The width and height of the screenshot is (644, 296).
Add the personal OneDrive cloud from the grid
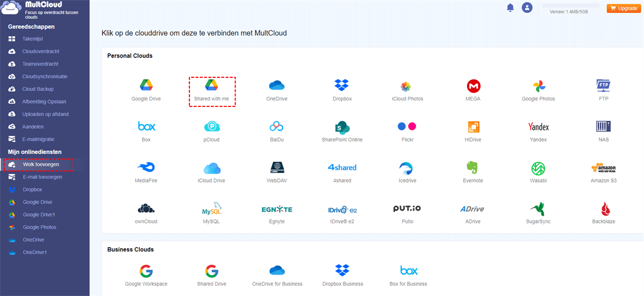[x=276, y=90]
